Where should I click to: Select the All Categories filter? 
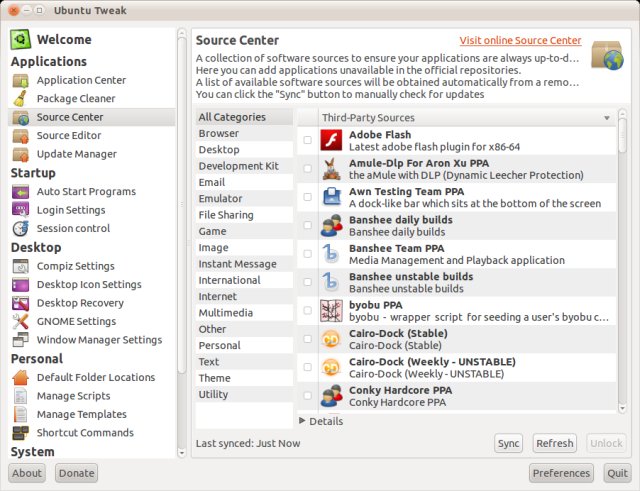tap(244, 117)
